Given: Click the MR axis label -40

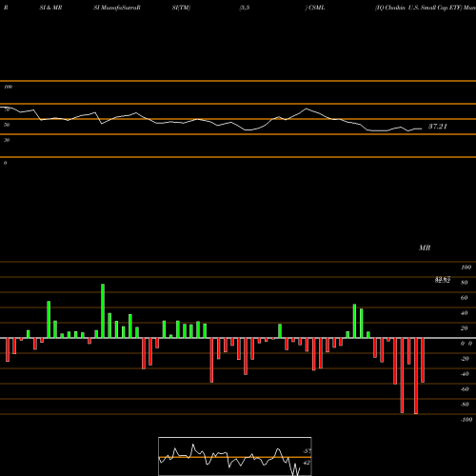Looking at the screenshot, I should [465, 374].
